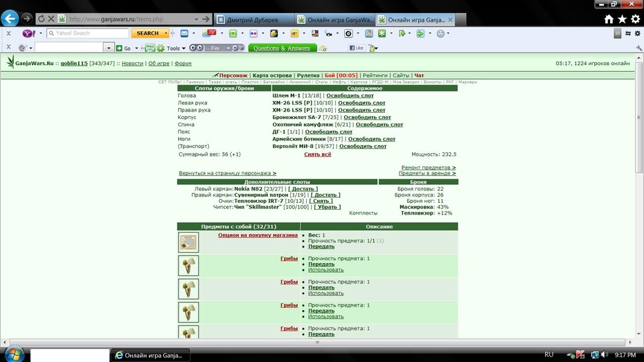Click Questions & Answers green button
The image size is (644, 362).
282,48
